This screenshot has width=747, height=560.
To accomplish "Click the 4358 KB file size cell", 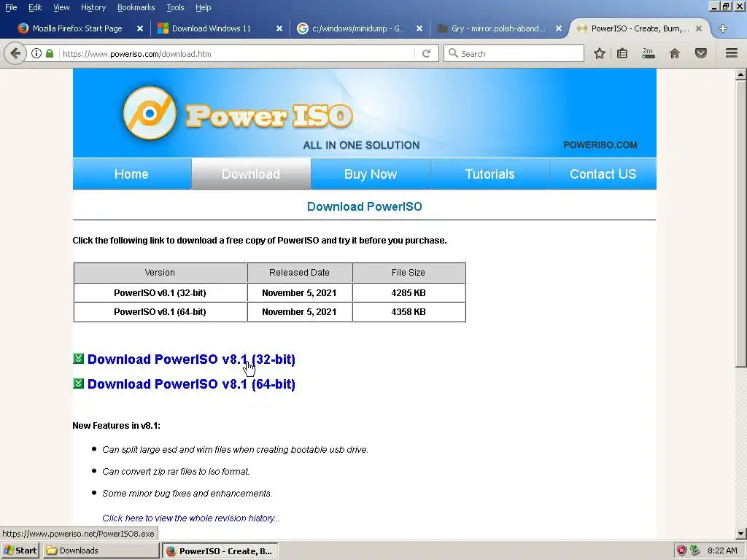I will 409,312.
